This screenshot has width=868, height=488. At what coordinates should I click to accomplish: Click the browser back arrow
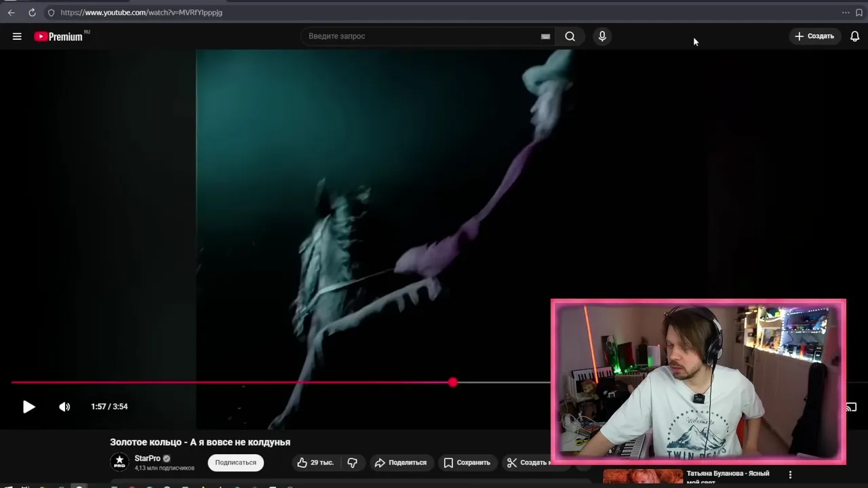click(11, 12)
